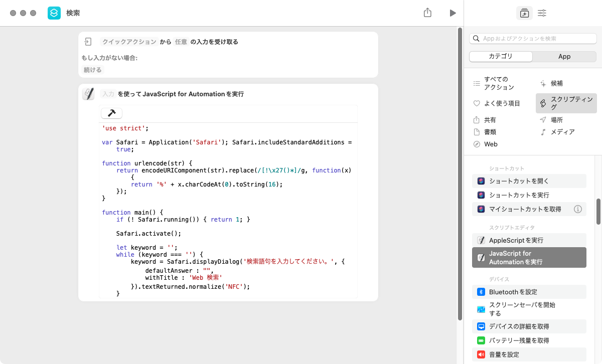Change the クイックアクション input source

(x=129, y=42)
